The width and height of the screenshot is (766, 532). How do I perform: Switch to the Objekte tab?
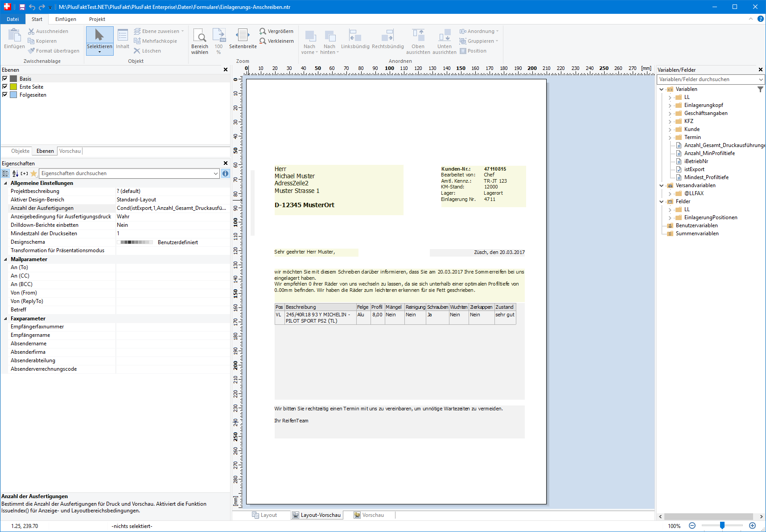pos(21,151)
